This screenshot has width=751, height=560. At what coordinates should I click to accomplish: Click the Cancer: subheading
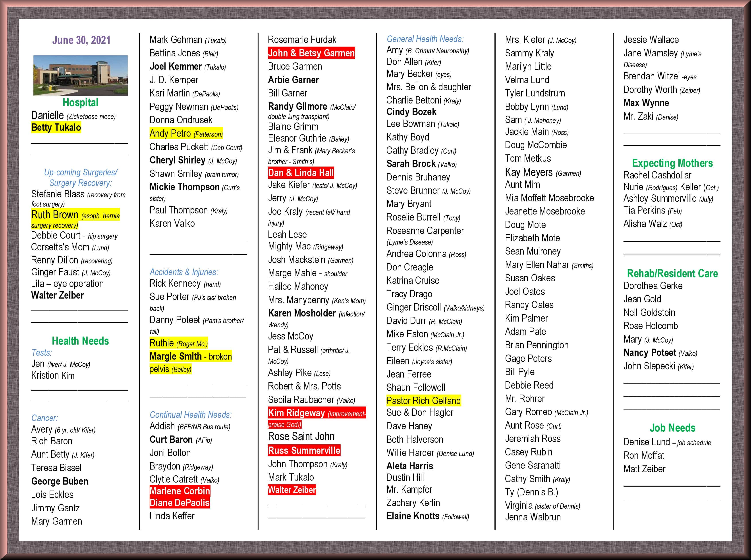44,418
